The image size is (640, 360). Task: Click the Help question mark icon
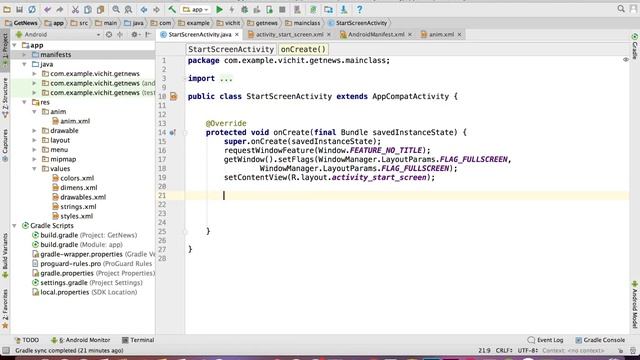click(x=359, y=9)
